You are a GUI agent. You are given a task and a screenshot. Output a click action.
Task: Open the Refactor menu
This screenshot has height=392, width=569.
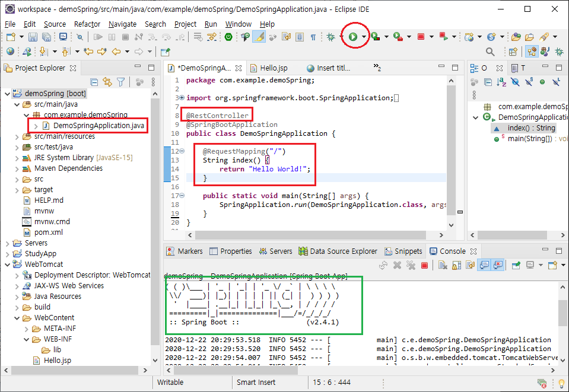click(x=87, y=24)
